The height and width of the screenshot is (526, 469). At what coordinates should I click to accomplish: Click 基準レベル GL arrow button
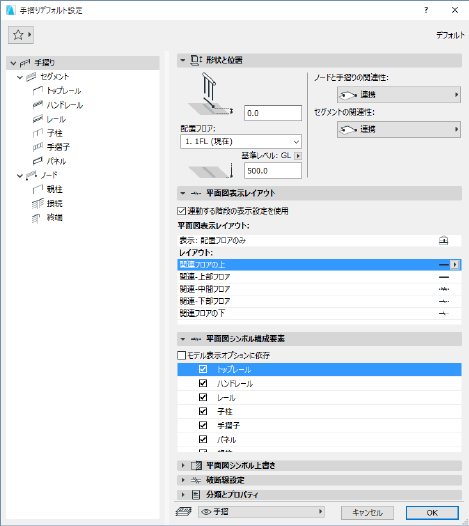click(x=298, y=156)
